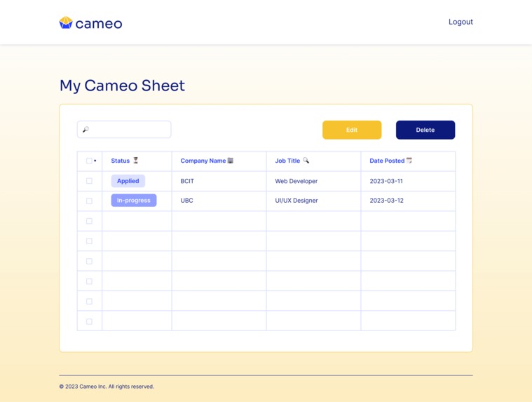
Task: Sort by the Status column header
Action: [121, 161]
